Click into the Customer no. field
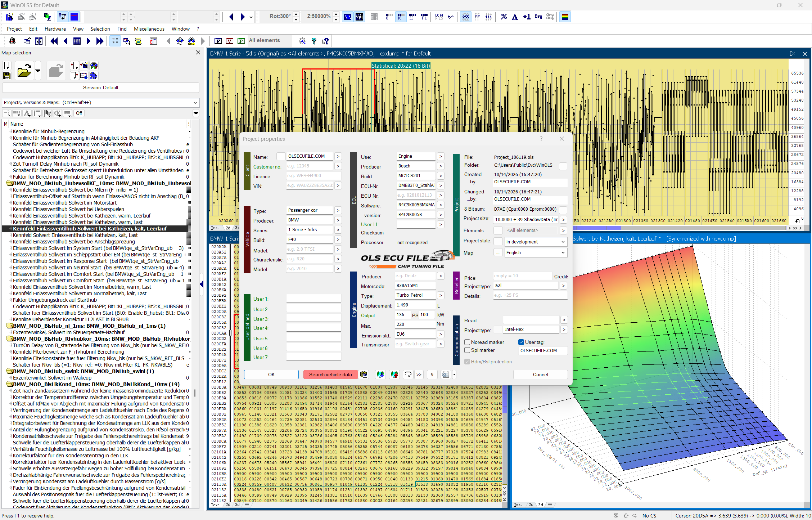Image resolution: width=812 pixels, height=520 pixels. click(x=310, y=166)
